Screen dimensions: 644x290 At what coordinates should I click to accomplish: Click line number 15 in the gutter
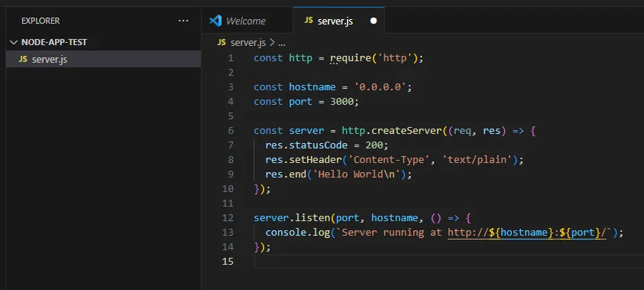(x=228, y=261)
